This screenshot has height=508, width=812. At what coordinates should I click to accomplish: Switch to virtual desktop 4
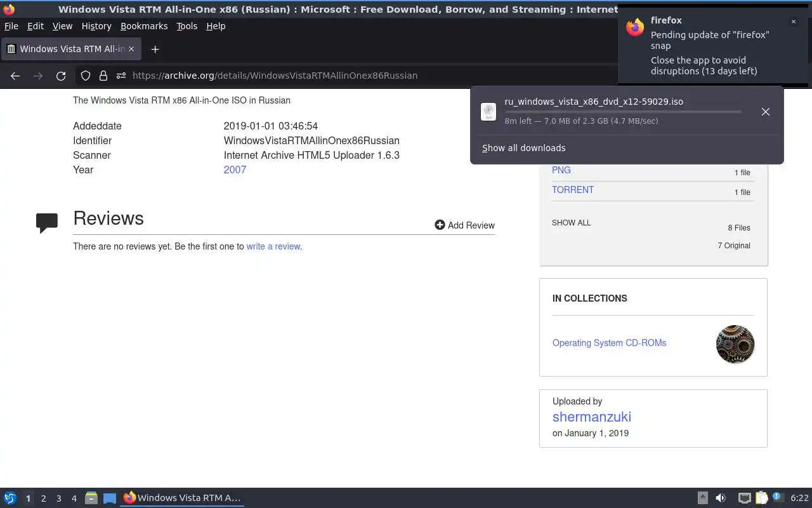tap(74, 498)
